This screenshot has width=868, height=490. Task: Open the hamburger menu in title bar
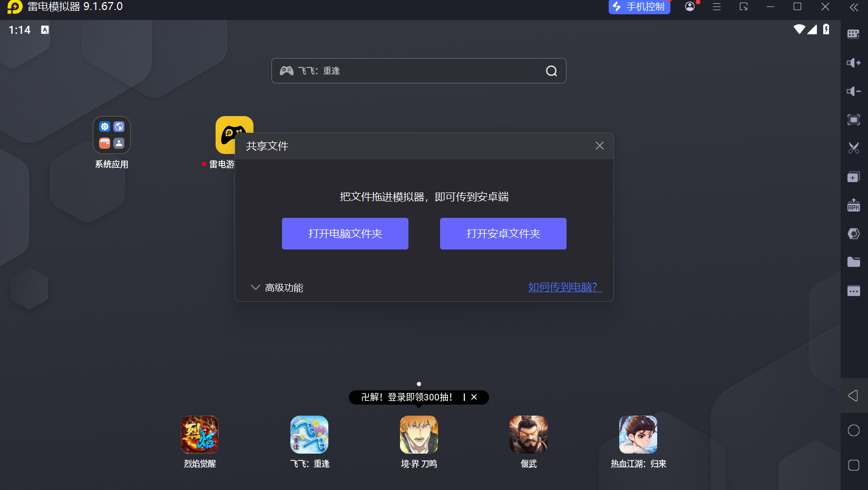(716, 7)
